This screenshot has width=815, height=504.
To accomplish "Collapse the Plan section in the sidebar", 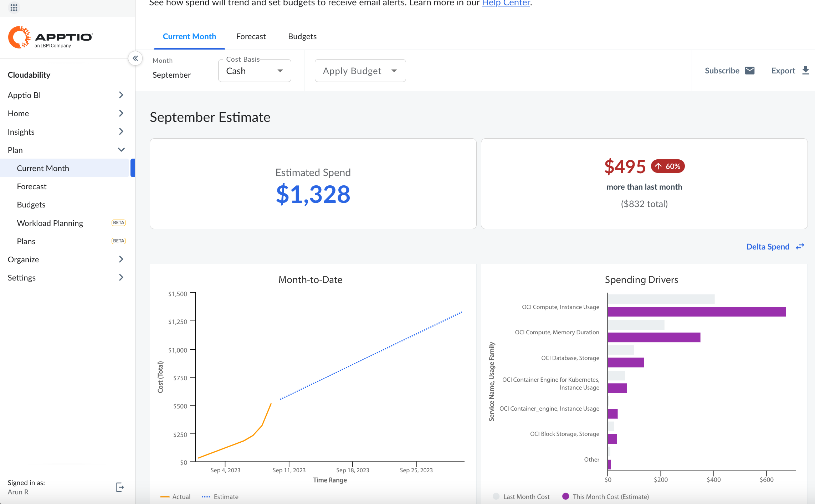I will 121,150.
